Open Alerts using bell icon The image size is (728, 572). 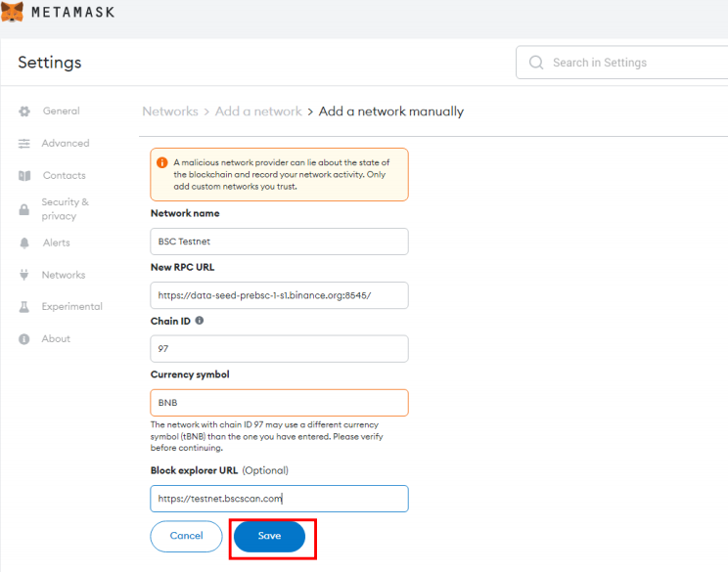24,243
